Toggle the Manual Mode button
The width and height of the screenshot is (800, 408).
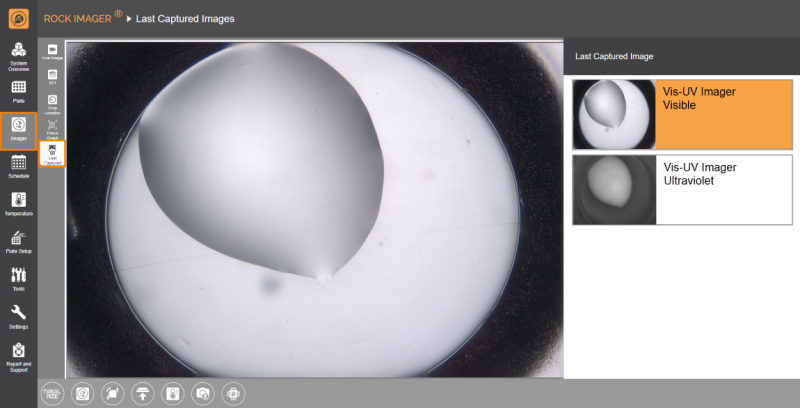[52, 393]
